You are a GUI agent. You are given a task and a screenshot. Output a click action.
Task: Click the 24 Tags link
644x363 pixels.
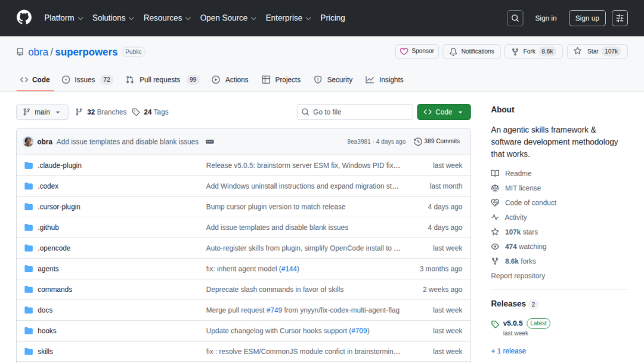(150, 112)
